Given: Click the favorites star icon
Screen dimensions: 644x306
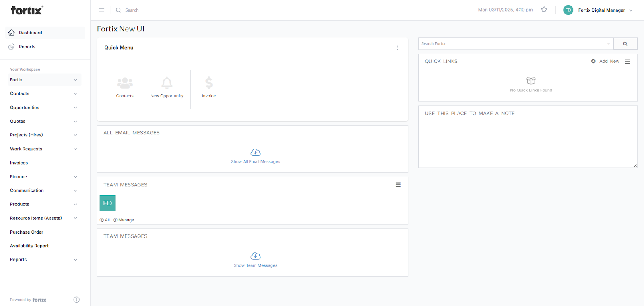Looking at the screenshot, I should (x=544, y=10).
